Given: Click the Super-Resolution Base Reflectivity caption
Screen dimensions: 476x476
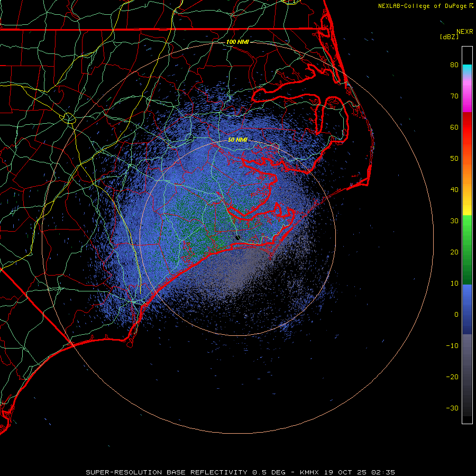Looking at the screenshot, I should pyautogui.click(x=240, y=472).
